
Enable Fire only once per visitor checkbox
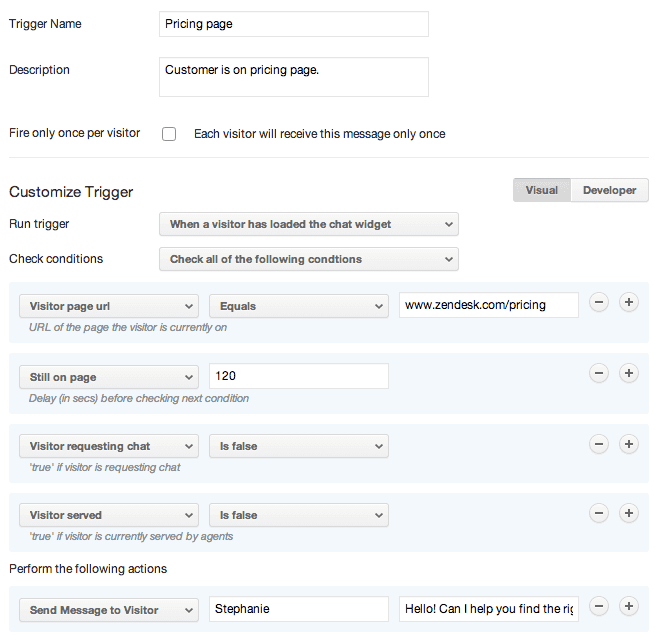pyautogui.click(x=169, y=134)
